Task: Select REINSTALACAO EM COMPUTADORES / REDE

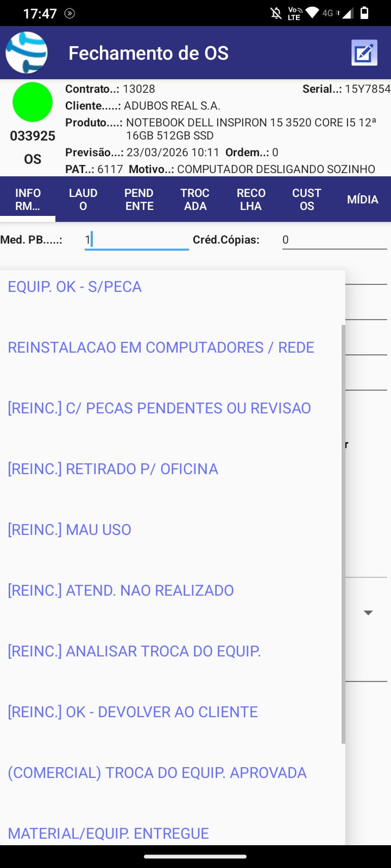Action: click(161, 347)
